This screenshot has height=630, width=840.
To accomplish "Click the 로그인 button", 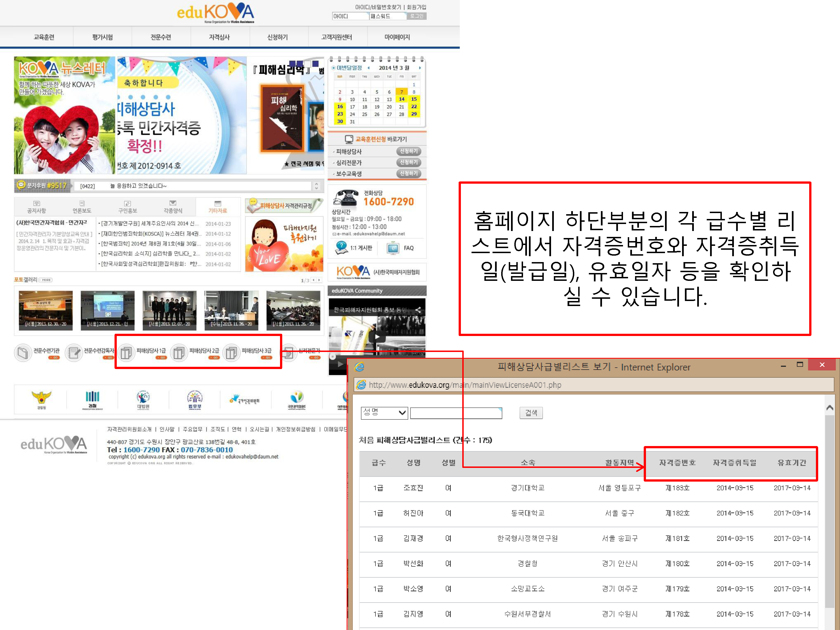I will point(417,16).
